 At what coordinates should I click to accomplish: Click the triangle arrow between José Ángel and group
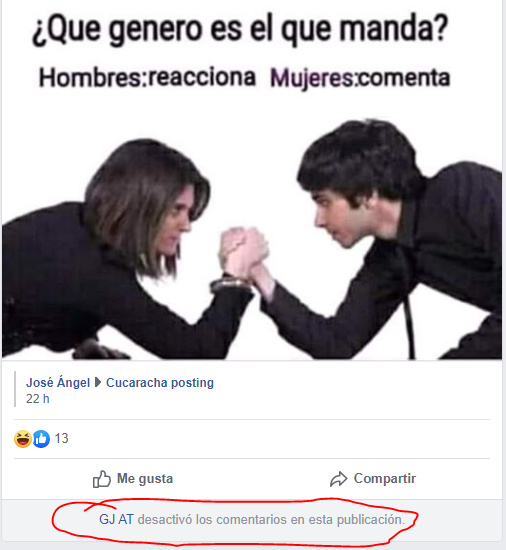(98, 382)
